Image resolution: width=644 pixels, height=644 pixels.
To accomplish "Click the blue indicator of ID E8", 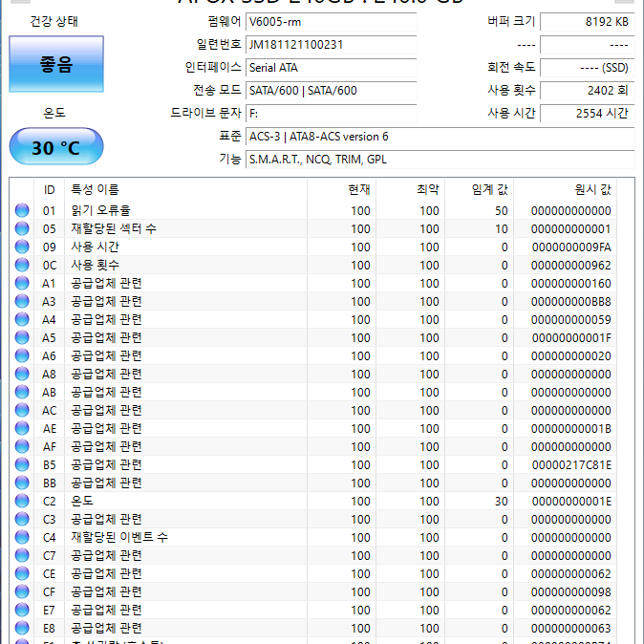I will pyautogui.click(x=22, y=628).
